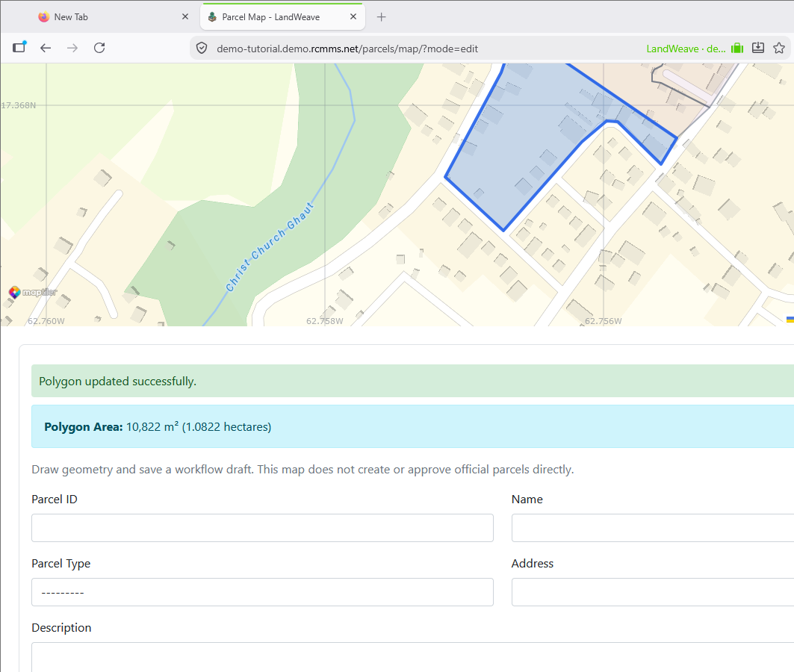Click the shield tracking protection icon
Image resolution: width=794 pixels, height=672 pixels.
pos(202,49)
